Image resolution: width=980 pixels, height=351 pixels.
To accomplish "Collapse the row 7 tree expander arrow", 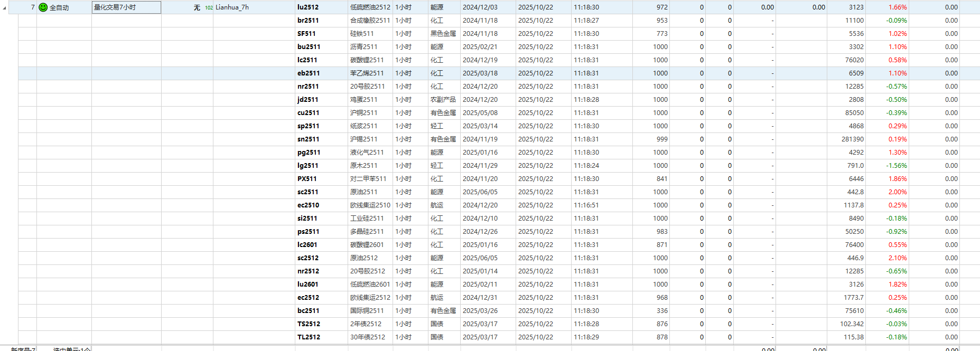I will tap(5, 8).
